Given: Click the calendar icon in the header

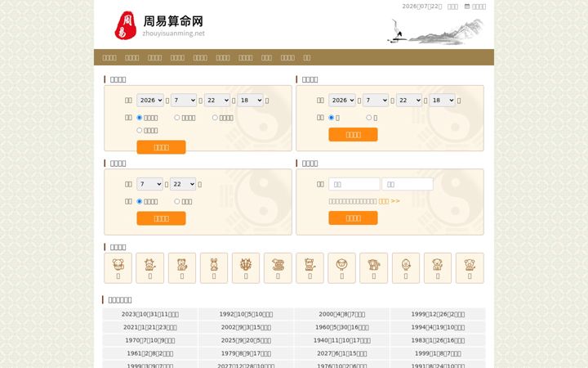Looking at the screenshot, I should 467,7.
